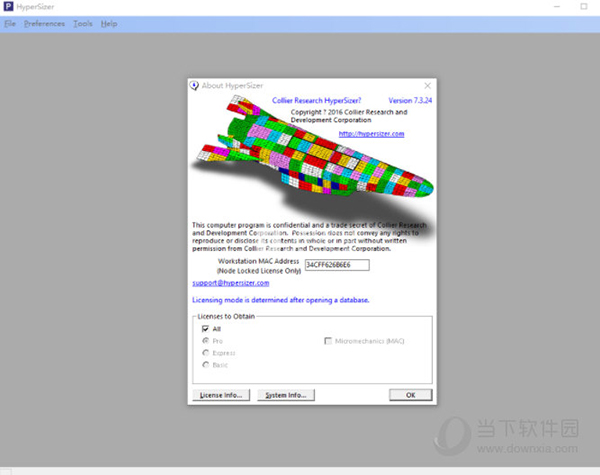
Task: Toggle the All licenses checkbox
Action: coord(205,329)
